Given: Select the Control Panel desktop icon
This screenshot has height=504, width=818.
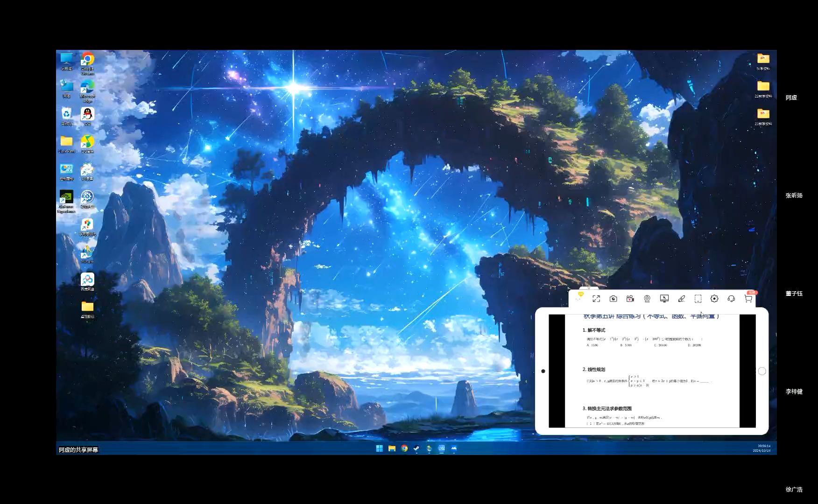Looking at the screenshot, I should click(x=67, y=171).
